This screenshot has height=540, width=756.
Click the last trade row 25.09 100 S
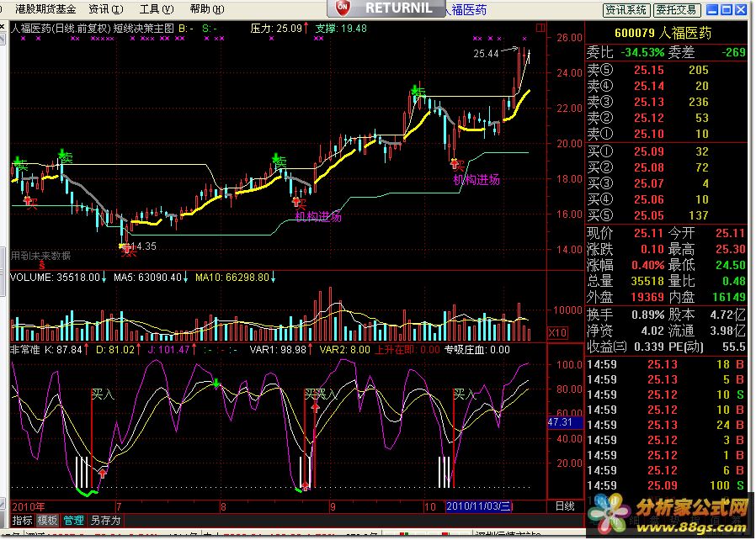click(x=665, y=485)
